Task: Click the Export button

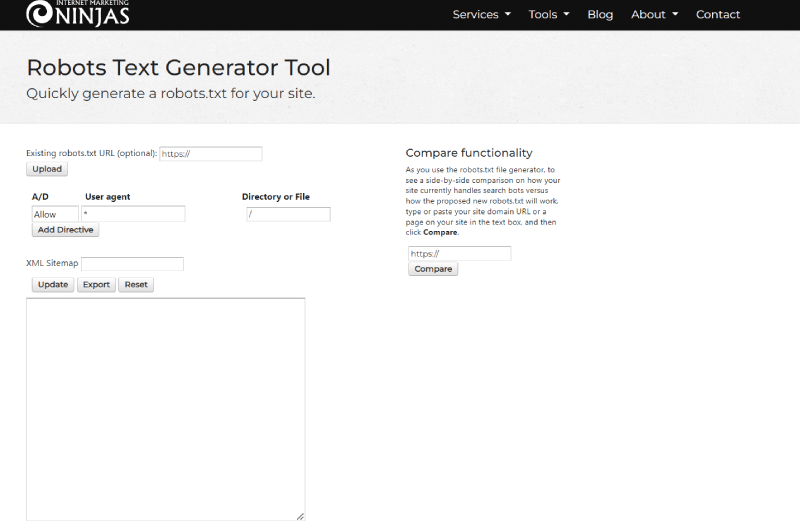Action: pyautogui.click(x=96, y=285)
